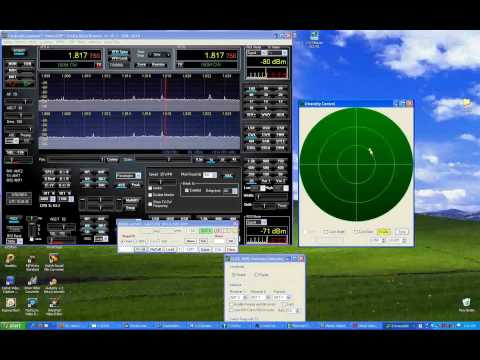Select the CWL mode button

[251, 135]
